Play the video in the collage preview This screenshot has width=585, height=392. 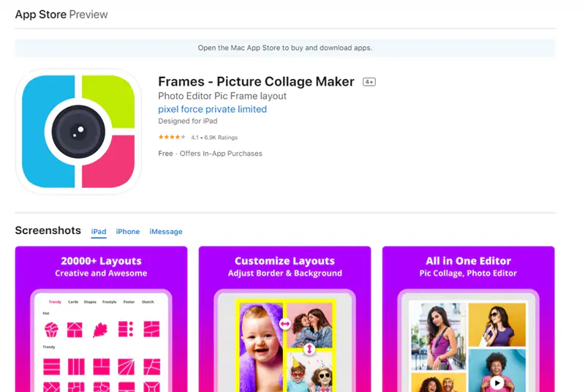(x=497, y=382)
